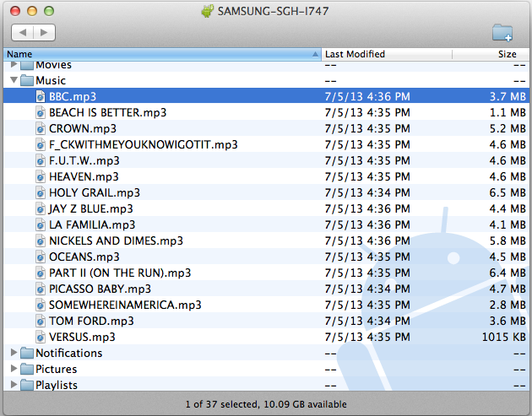
Task: Click the PART II (ON THE RUN).mp3 file icon
Action: coord(41,273)
